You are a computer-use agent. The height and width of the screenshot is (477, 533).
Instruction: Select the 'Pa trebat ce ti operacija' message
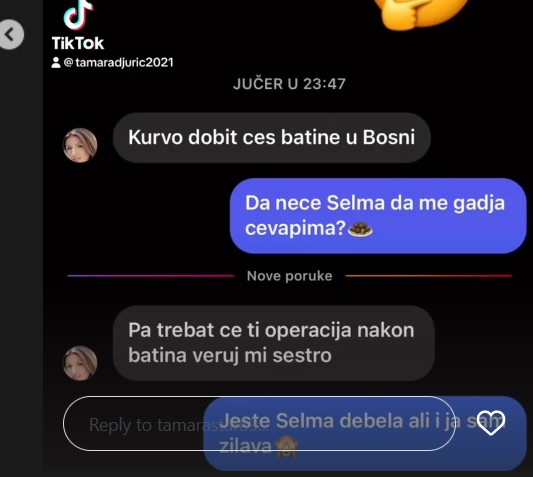274,343
